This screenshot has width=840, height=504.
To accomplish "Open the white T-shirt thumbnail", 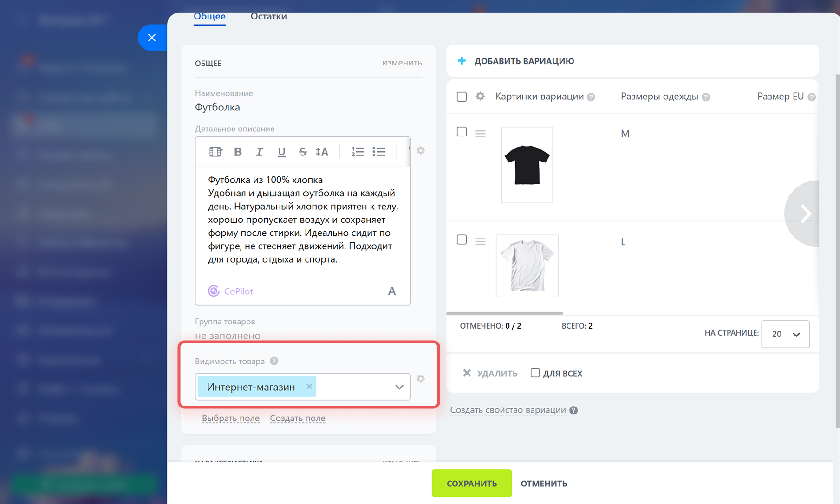I will [527, 266].
